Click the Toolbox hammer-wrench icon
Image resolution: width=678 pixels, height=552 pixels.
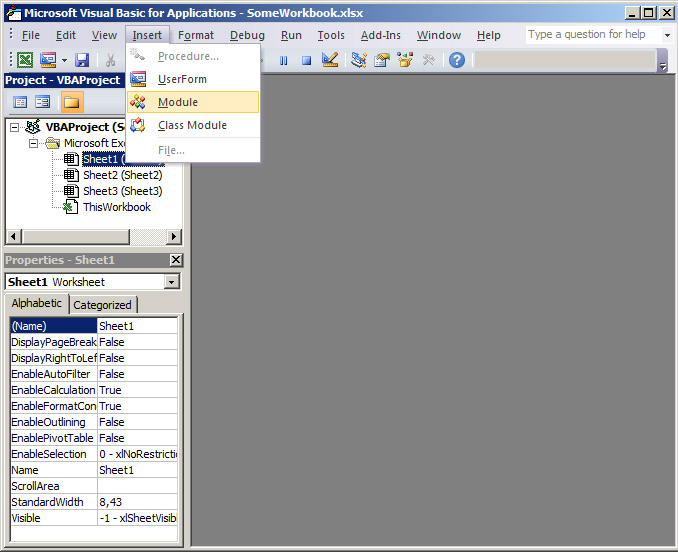pyautogui.click(x=429, y=60)
